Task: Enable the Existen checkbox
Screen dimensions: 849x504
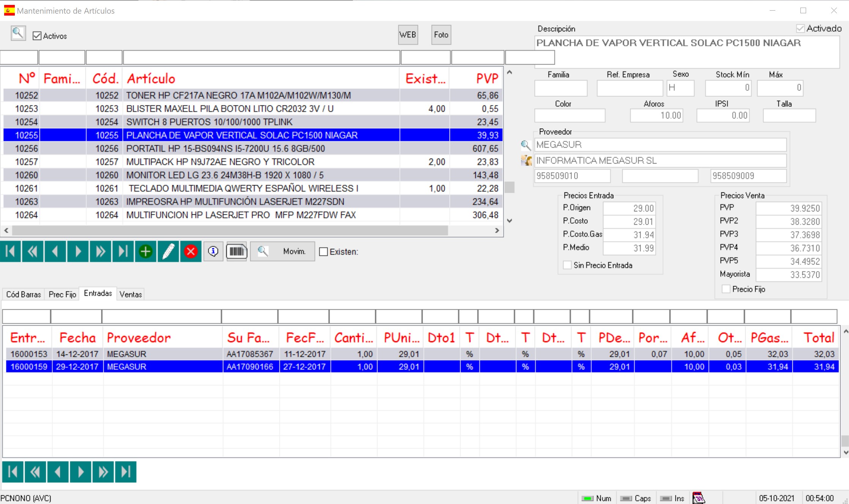Action: point(324,252)
